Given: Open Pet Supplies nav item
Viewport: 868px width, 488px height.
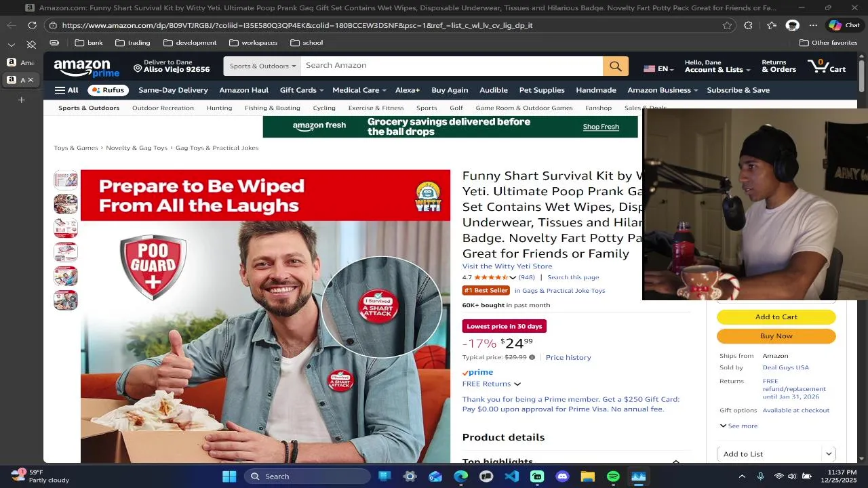Looking at the screenshot, I should tap(542, 90).
